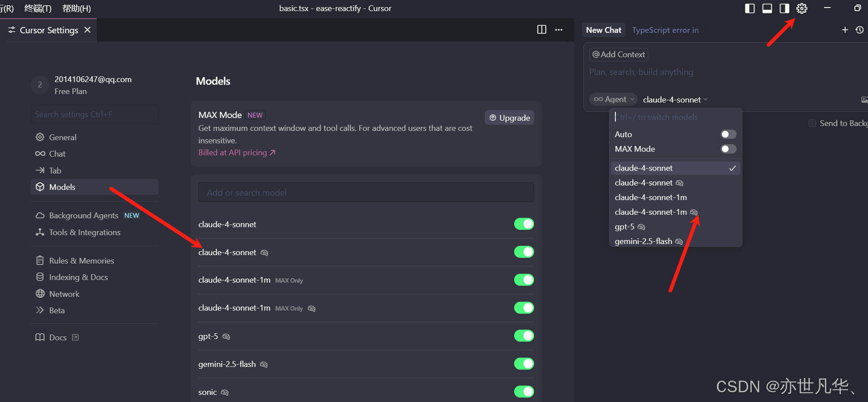The width and height of the screenshot is (868, 402).
Task: Click the Models cube icon in sidebar
Action: (x=40, y=187)
